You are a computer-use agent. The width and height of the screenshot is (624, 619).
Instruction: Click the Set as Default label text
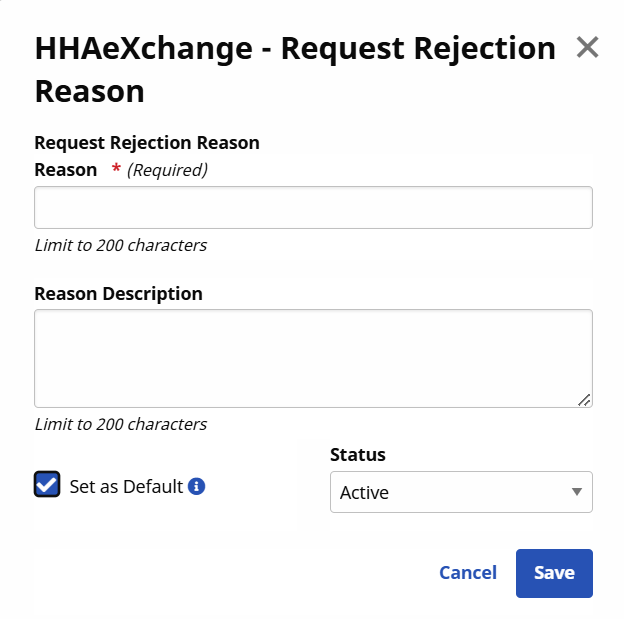click(126, 487)
